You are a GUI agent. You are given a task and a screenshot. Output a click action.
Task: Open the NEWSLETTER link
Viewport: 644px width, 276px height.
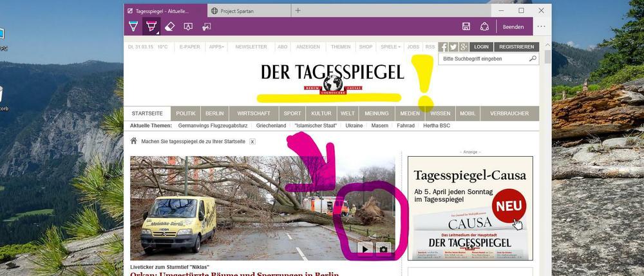click(251, 47)
